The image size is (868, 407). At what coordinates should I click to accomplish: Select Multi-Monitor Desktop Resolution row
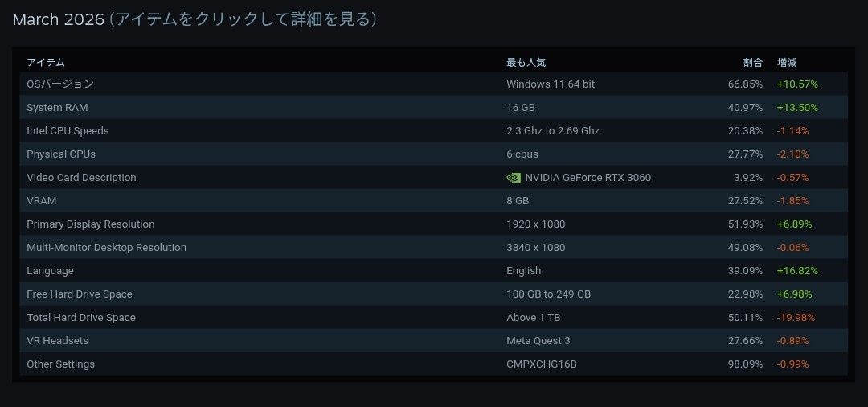pos(106,248)
